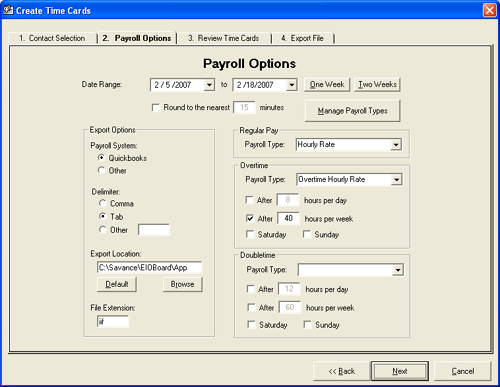Click the Two Weeks button
500x387 pixels.
click(x=377, y=85)
